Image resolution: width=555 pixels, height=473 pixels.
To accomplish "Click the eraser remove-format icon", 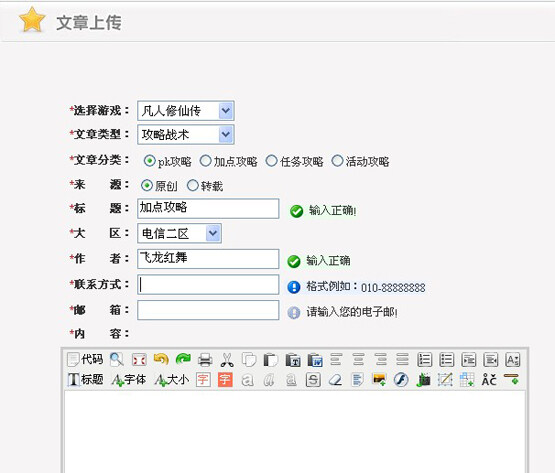I will 335,380.
